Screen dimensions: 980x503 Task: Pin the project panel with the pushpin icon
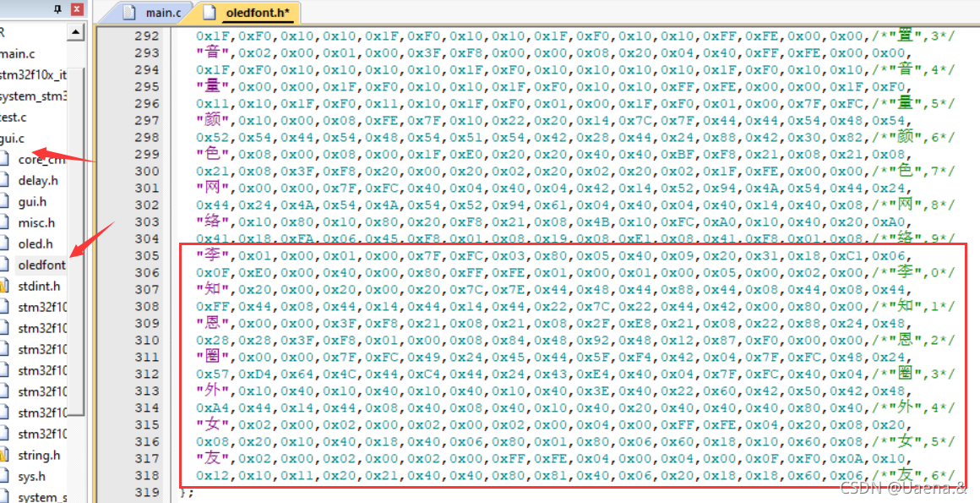coord(57,9)
